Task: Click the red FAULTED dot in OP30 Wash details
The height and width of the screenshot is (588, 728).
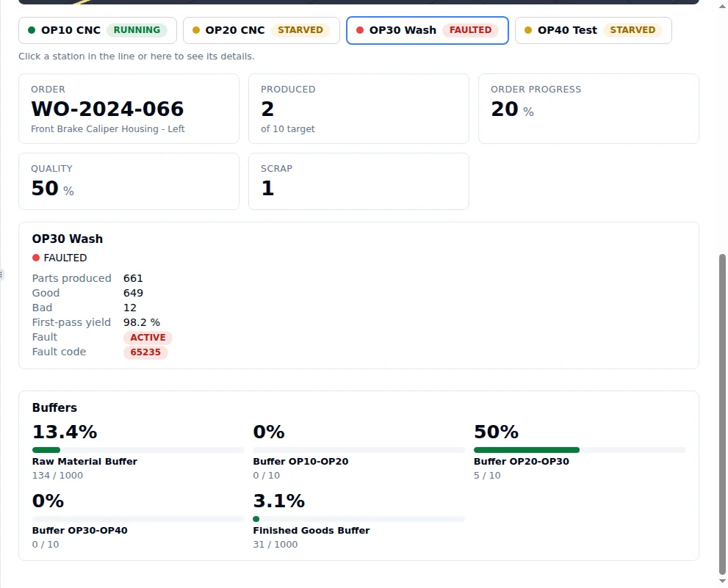Action: click(x=36, y=258)
